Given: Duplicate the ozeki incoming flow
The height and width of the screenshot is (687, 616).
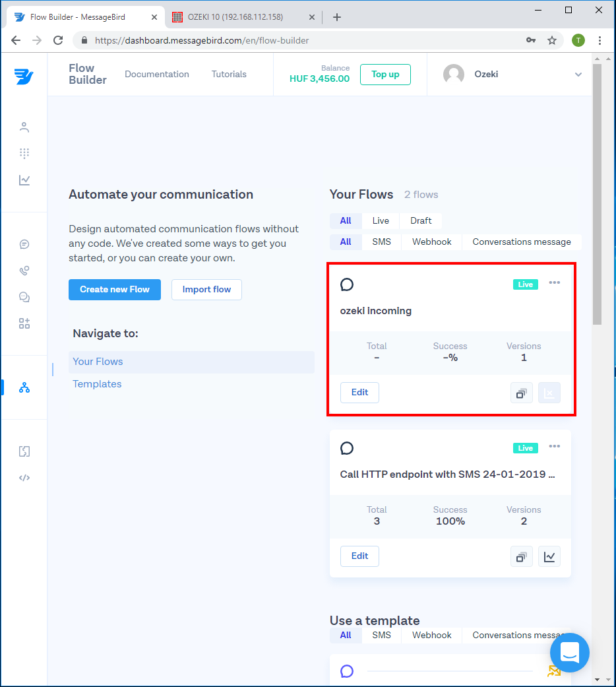Looking at the screenshot, I should (x=521, y=393).
